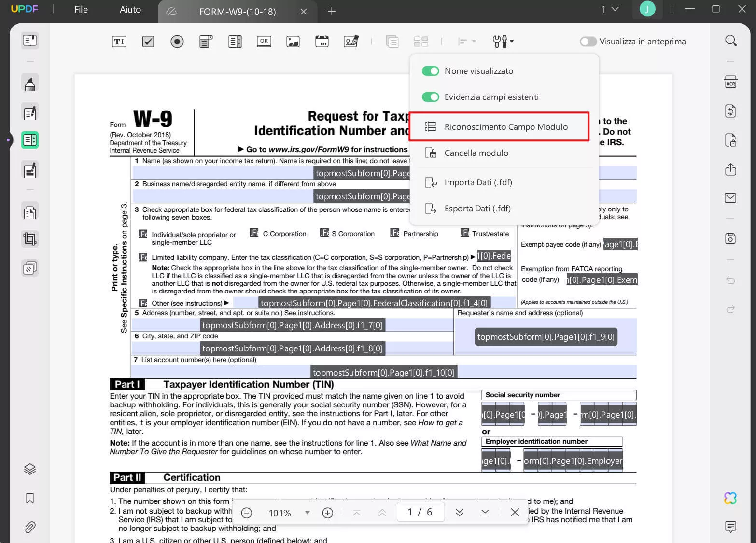Screen dimensions: 756x543
Task: Open Search magnifier icon
Action: click(x=731, y=41)
